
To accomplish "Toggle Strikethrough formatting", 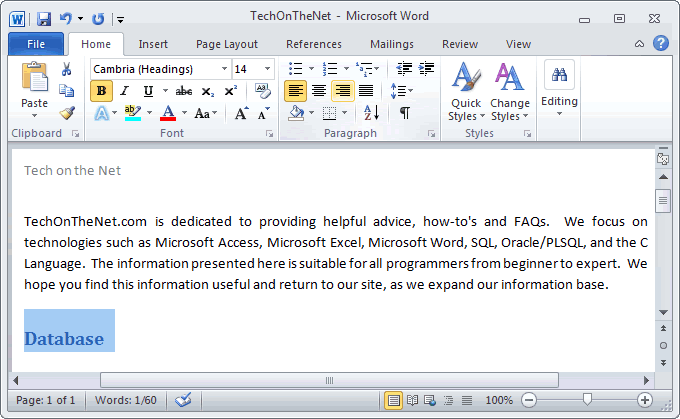I will click(x=184, y=91).
